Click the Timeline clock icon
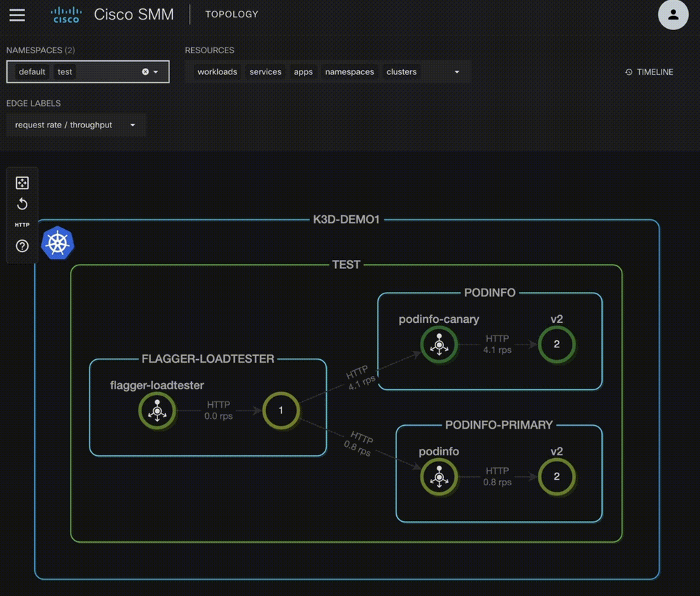The width and height of the screenshot is (700, 596). tap(629, 72)
